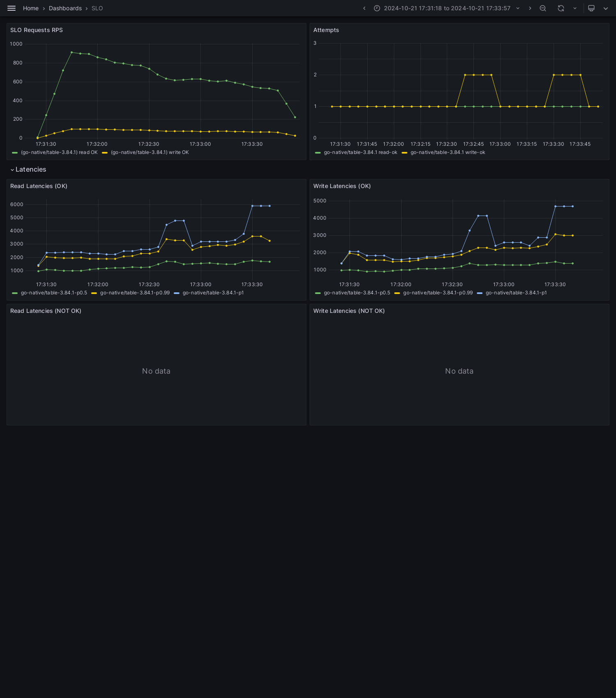Go to Home breadcrumb
Screen dimensions: 616x698
(x=31, y=8)
